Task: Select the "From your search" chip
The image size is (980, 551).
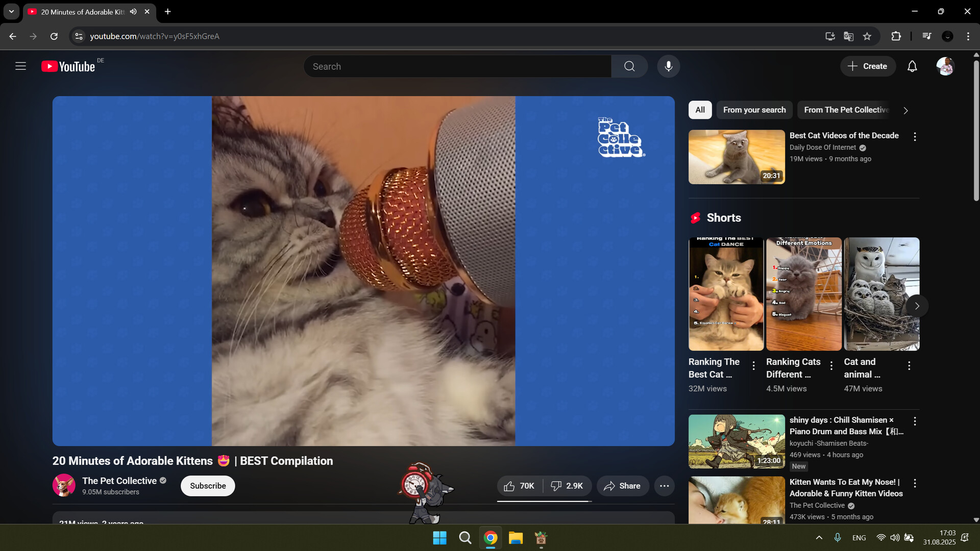Action: [754, 110]
